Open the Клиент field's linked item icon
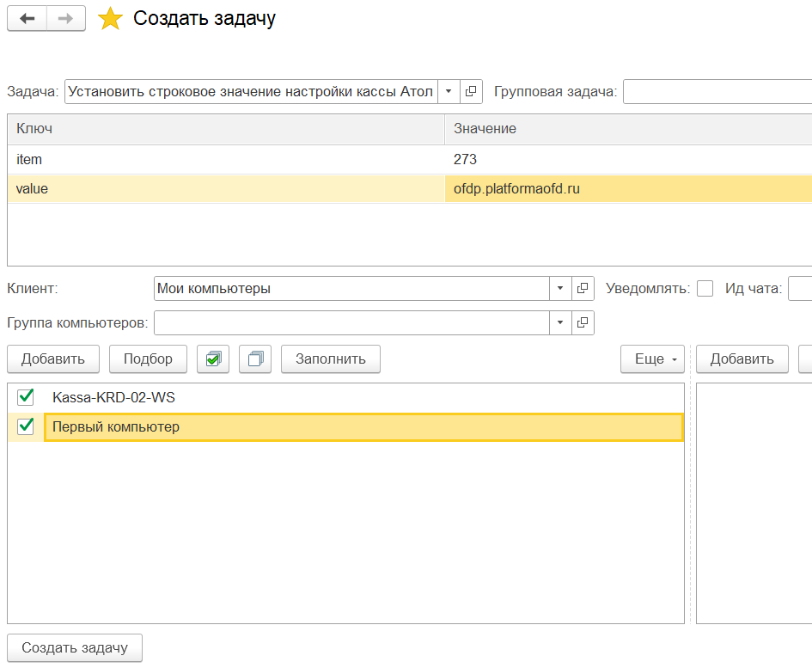 pyautogui.click(x=583, y=289)
